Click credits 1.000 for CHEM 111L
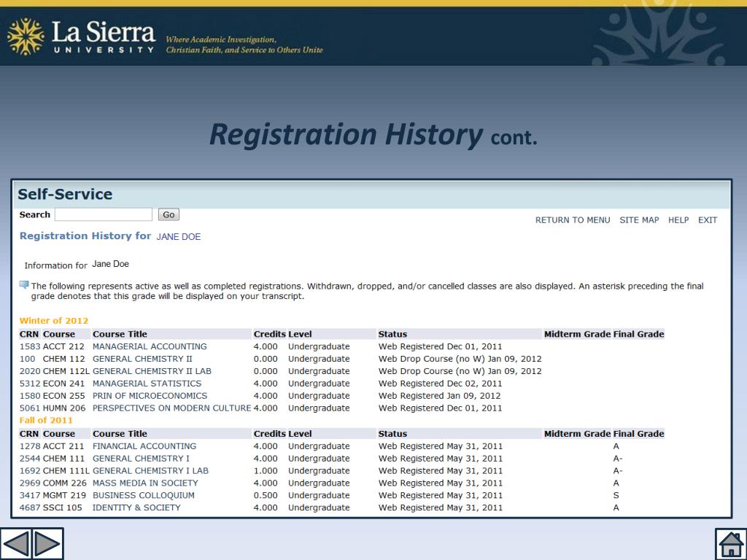747x560 pixels. 266,471
